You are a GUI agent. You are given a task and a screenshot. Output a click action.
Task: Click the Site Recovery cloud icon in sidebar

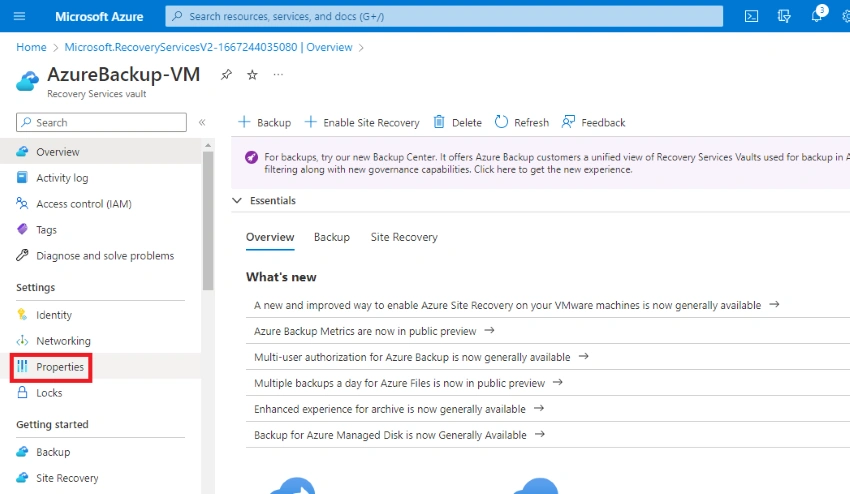tap(22, 478)
